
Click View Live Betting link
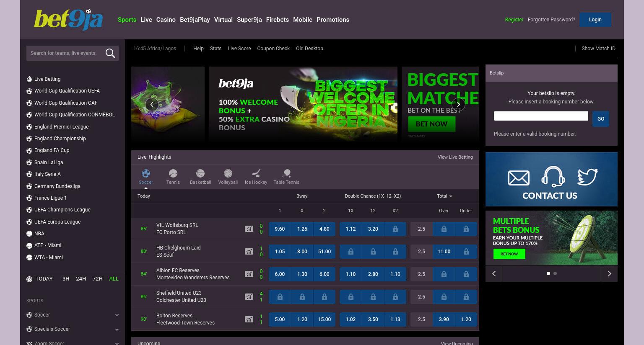click(x=455, y=157)
